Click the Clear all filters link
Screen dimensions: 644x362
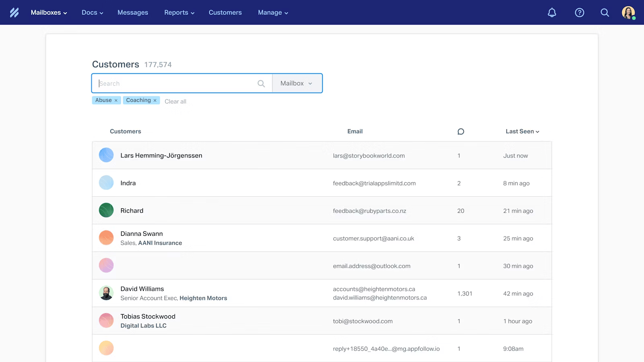(x=175, y=101)
